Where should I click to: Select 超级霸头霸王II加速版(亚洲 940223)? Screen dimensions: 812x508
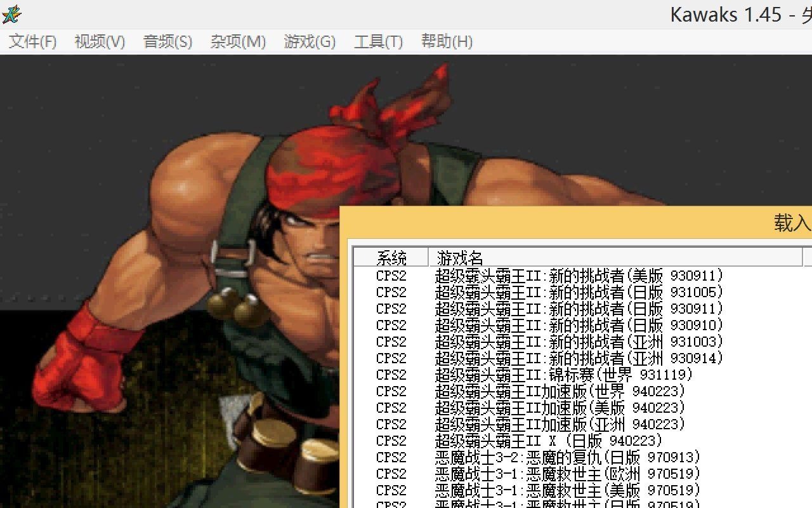tap(561, 424)
